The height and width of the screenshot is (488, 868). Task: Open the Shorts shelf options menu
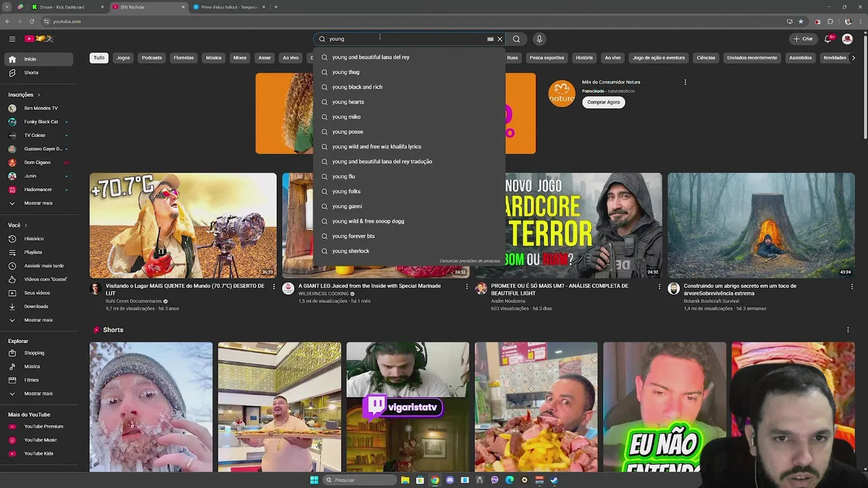[x=848, y=330]
